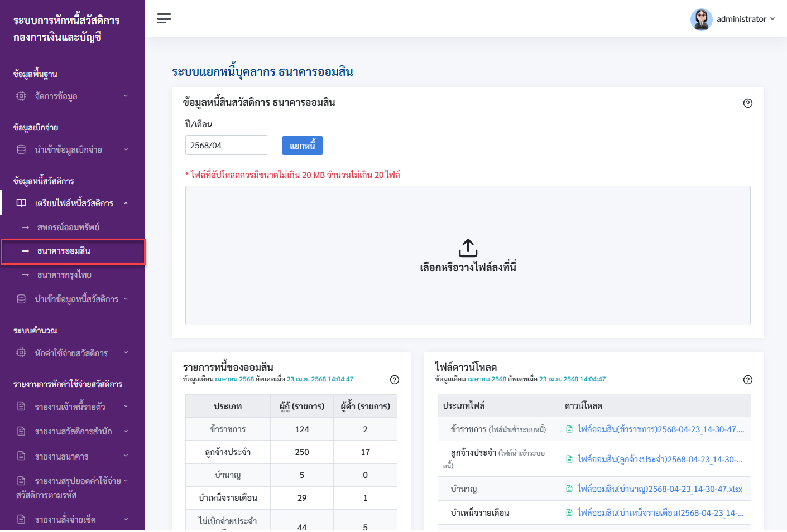Click the file icon next to ไฟล์ออมสิน(บำนาญ)
The height and width of the screenshot is (532, 787).
[569, 489]
